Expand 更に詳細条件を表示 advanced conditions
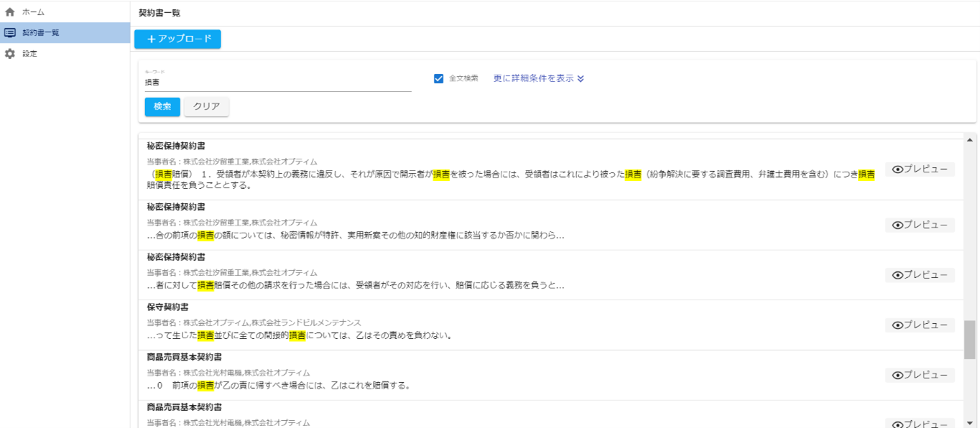The height and width of the screenshot is (428, 980). point(539,78)
